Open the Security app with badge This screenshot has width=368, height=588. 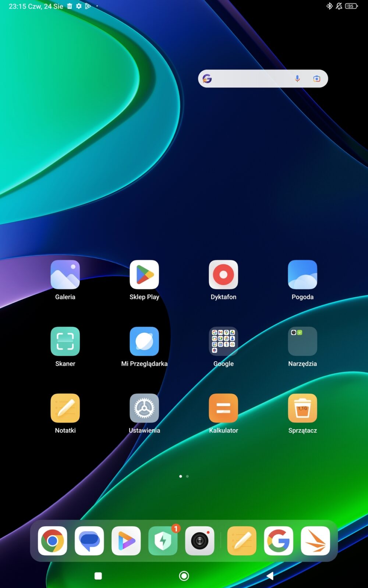163,541
